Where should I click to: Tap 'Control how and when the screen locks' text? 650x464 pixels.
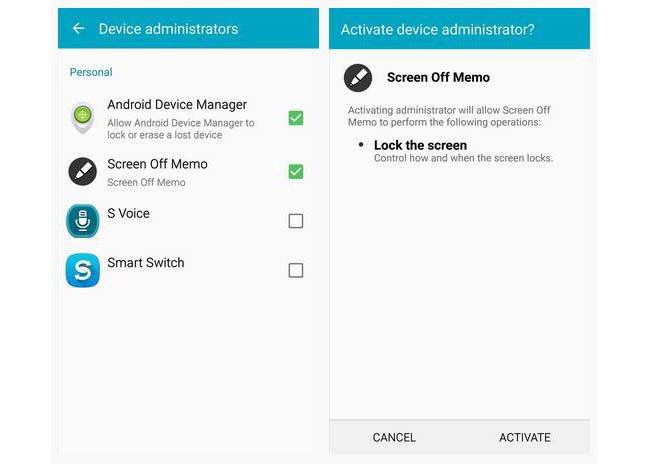coord(463,158)
